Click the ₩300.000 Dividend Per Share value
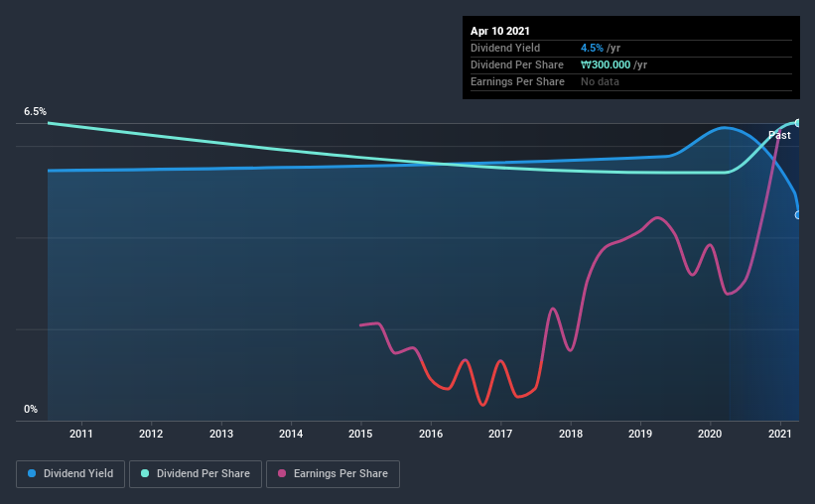815x504 pixels. [x=606, y=64]
